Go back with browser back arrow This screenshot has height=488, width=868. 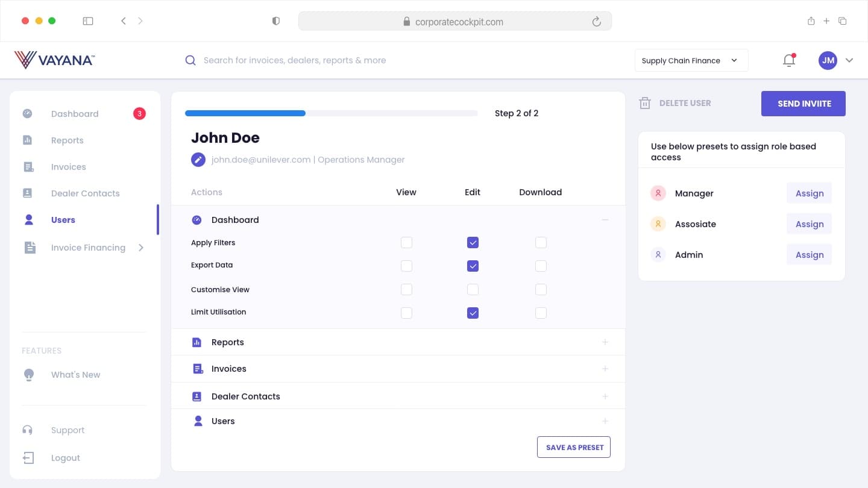click(x=124, y=21)
